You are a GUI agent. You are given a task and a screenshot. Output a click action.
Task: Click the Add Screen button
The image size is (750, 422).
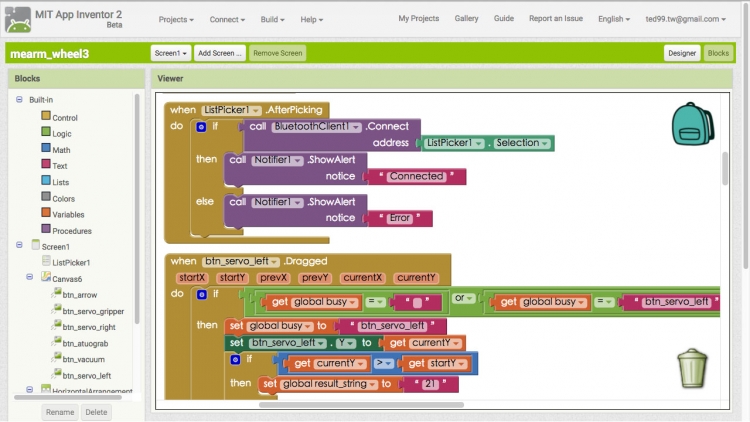point(219,53)
